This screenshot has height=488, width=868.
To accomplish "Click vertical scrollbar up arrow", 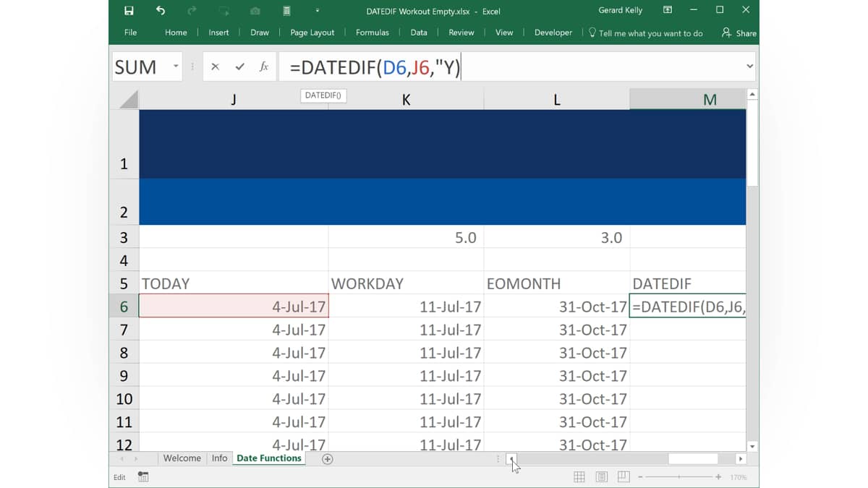I will coord(752,95).
